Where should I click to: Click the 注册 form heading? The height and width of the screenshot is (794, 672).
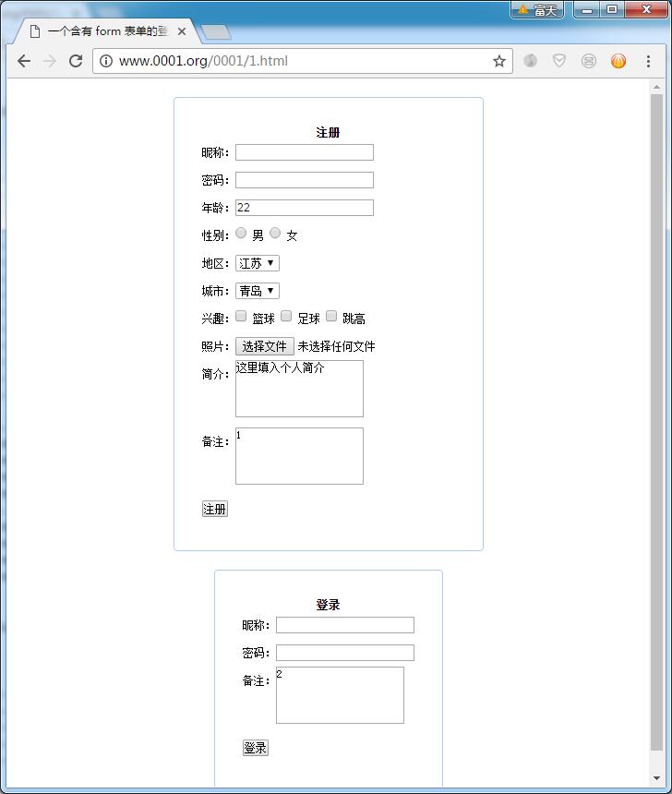[328, 133]
